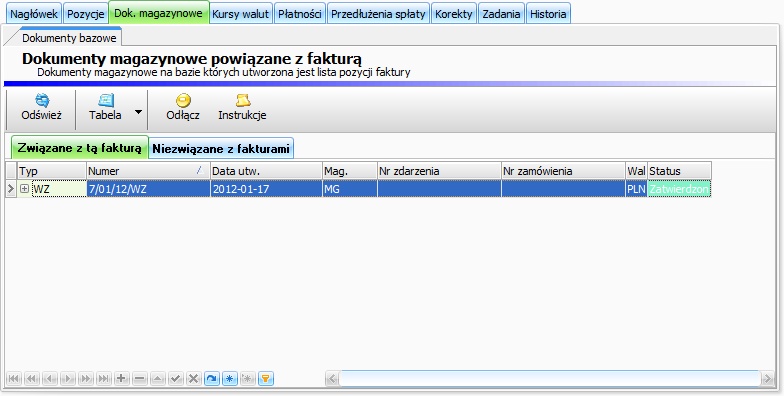Click the edit record triangle button

point(158,378)
